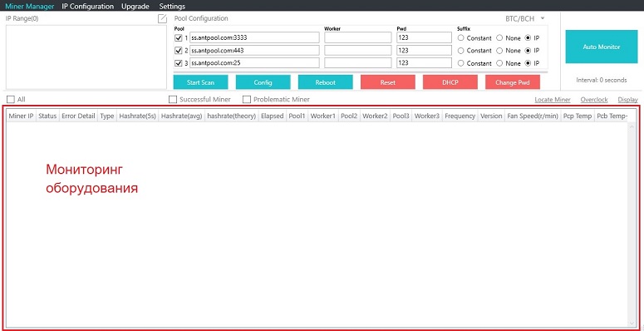Click the Change Pwd button
Viewport: 644px width, 331px height.
[x=512, y=82]
